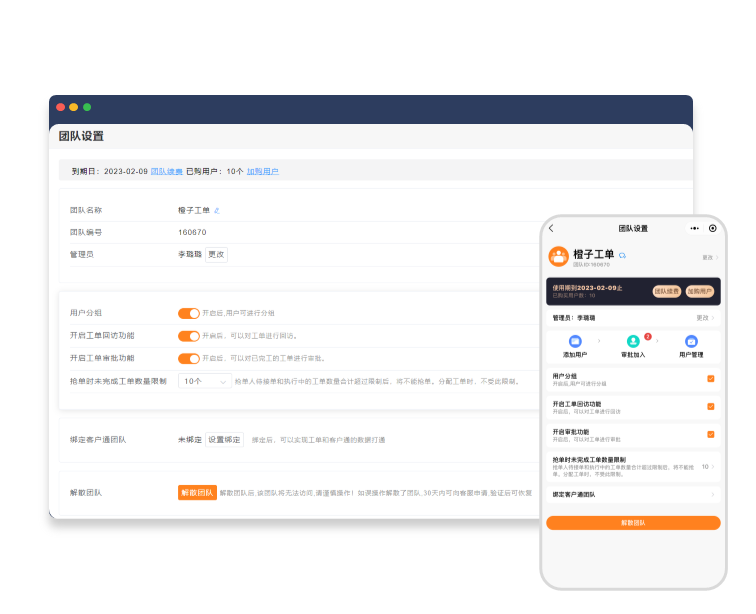
Task: Tap the circular target icon in phone header
Action: 713,229
